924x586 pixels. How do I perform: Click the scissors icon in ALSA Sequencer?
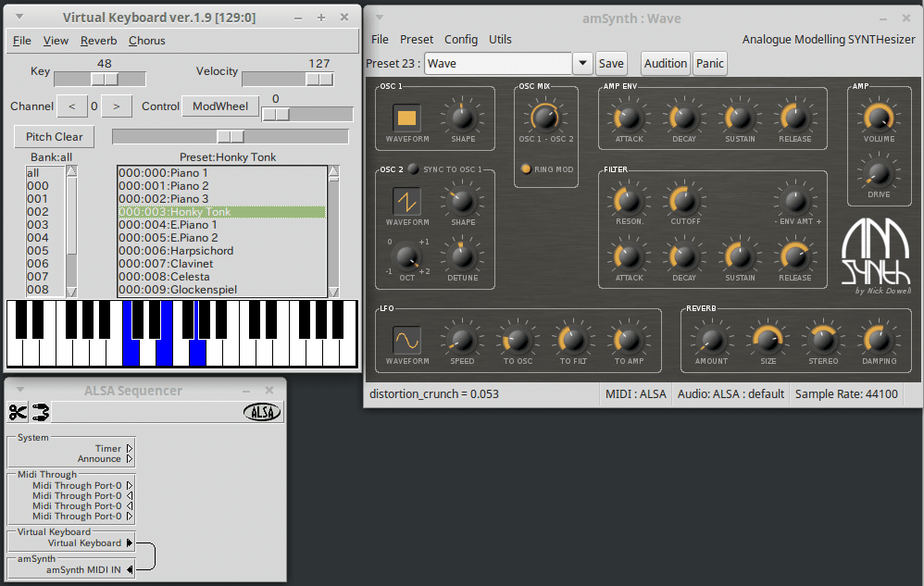pyautogui.click(x=18, y=412)
